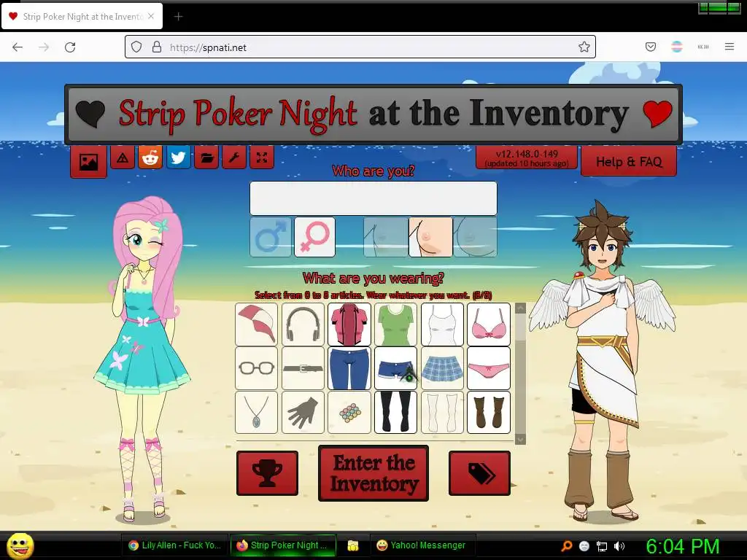Image resolution: width=747 pixels, height=560 pixels.
Task: Click Enter the Inventory button
Action: coord(373,473)
